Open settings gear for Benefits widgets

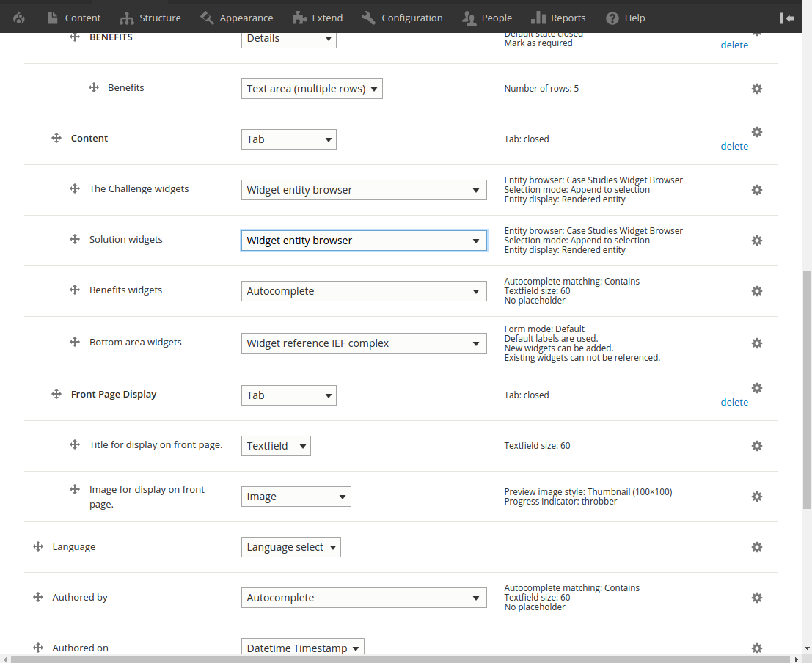756,291
